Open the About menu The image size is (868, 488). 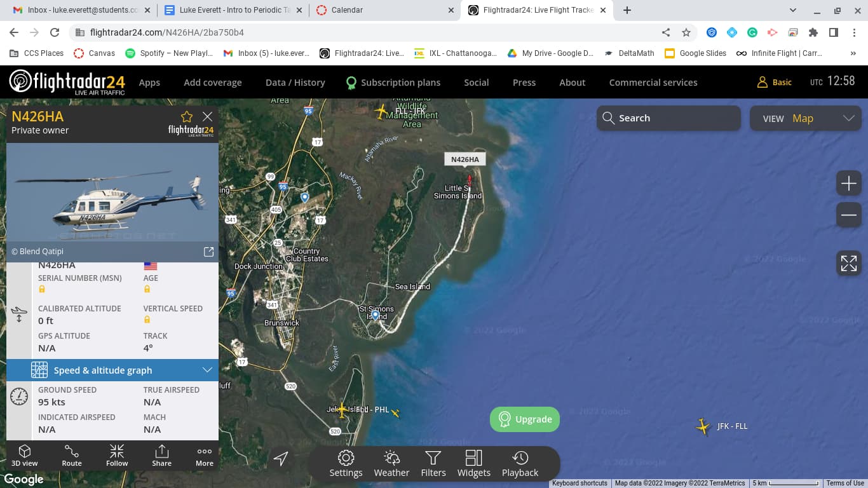[x=573, y=83]
